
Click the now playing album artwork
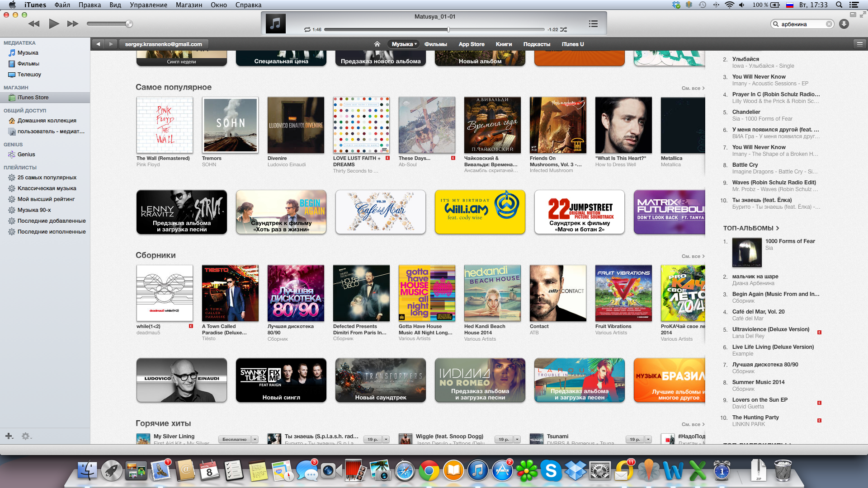click(275, 23)
